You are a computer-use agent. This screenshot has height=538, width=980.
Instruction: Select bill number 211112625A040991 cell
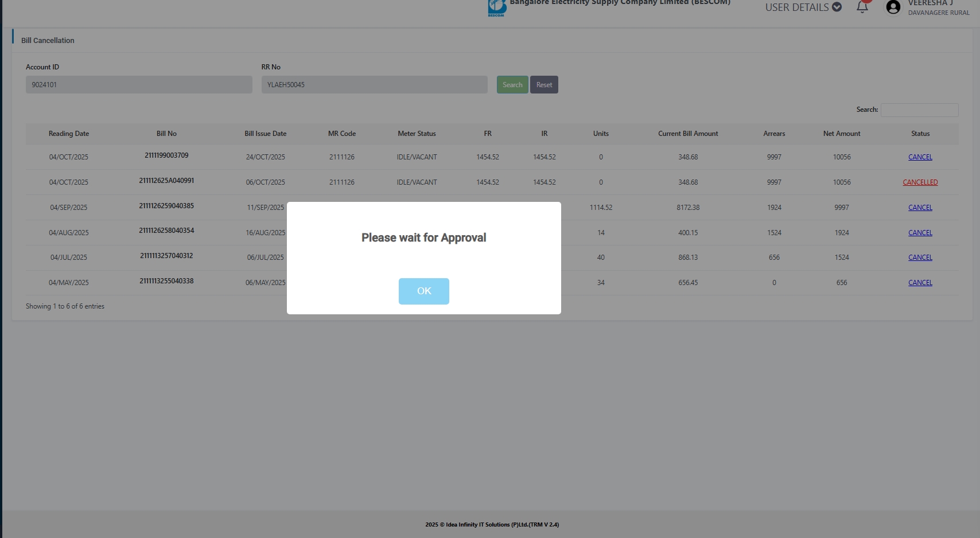click(x=166, y=181)
